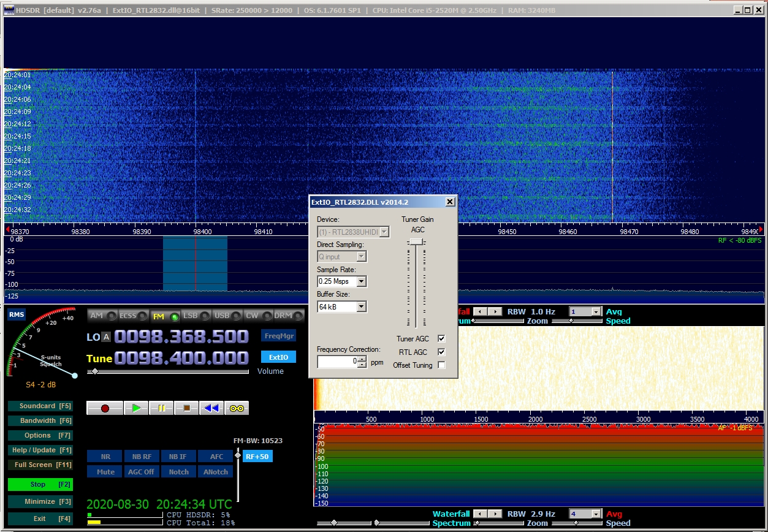Toggle the LO A indicator button
The width and height of the screenshot is (768, 532).
[x=106, y=336]
